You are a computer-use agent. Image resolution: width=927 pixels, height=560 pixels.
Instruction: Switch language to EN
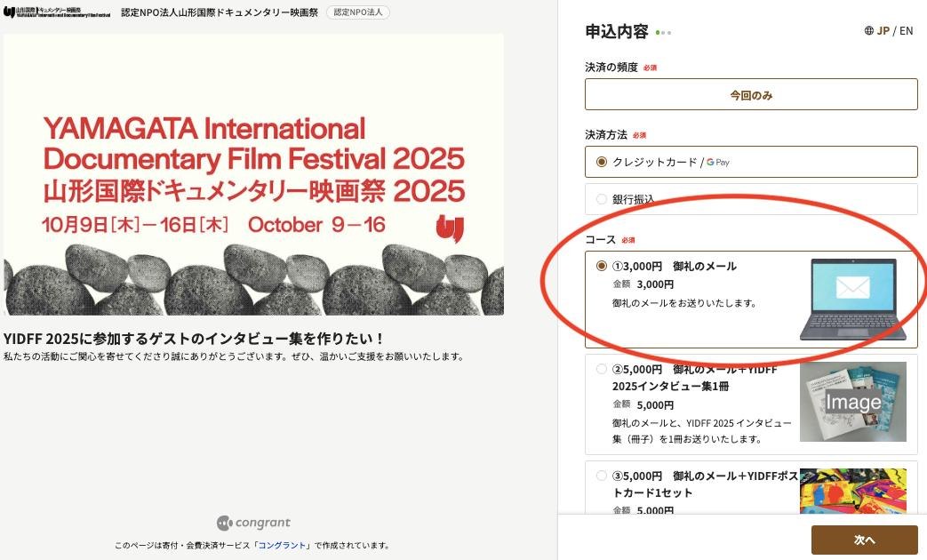(906, 31)
